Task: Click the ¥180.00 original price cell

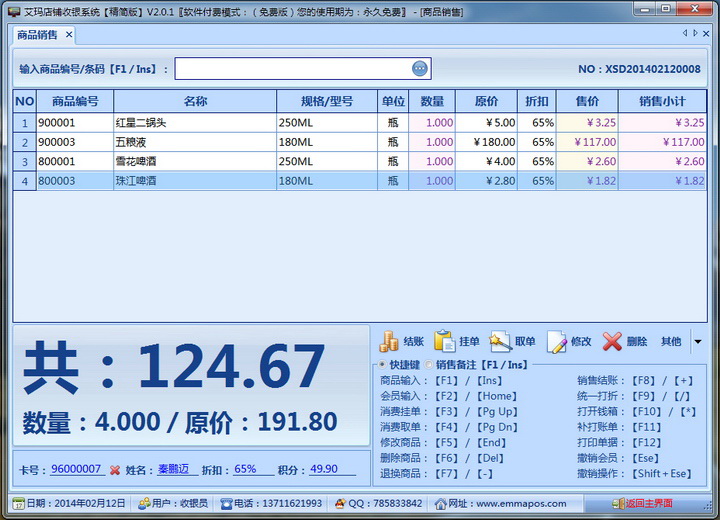Action: pos(486,142)
